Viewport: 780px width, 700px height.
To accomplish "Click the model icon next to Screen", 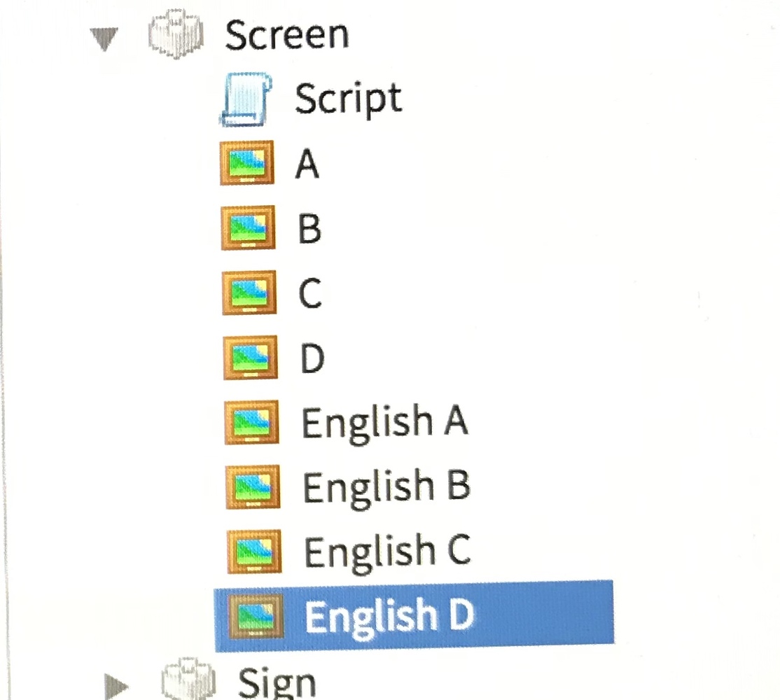I will (x=176, y=33).
